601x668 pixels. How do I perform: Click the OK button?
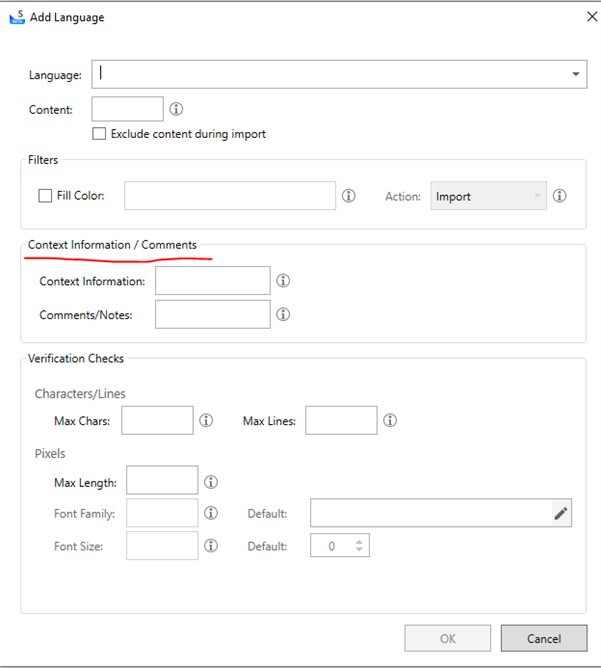[448, 638]
